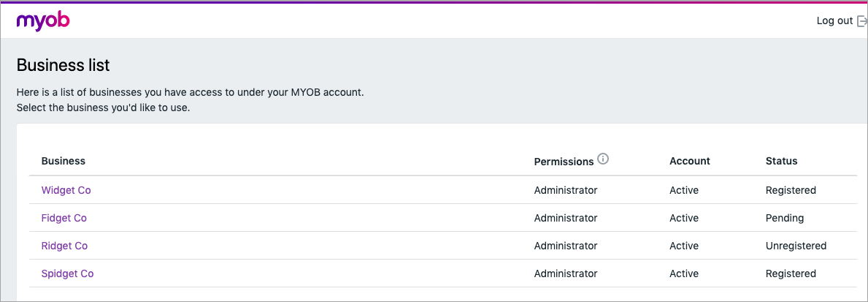Click the Status column header
Screen dimensions: 868x302
point(781,161)
